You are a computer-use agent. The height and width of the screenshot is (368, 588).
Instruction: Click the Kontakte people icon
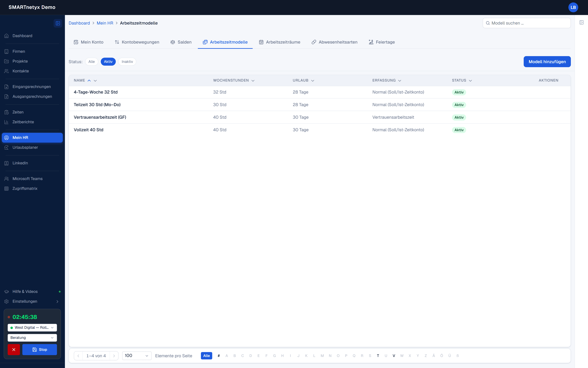tap(7, 71)
